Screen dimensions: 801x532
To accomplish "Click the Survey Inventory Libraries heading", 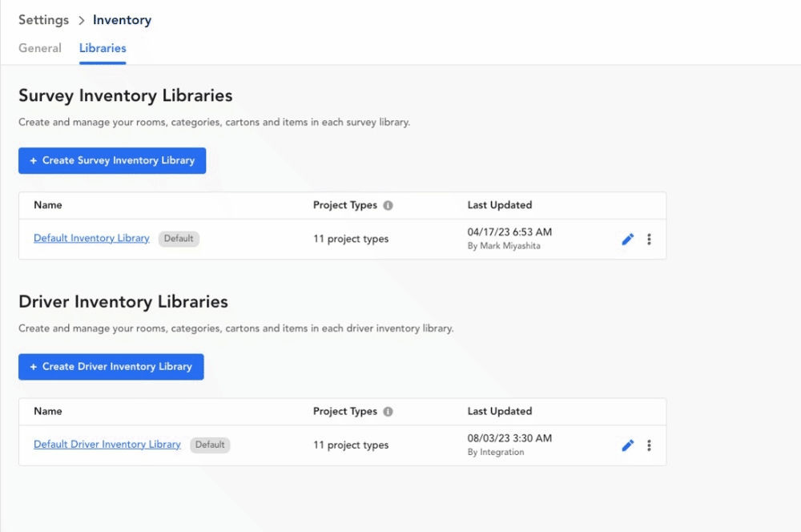I will 126,95.
